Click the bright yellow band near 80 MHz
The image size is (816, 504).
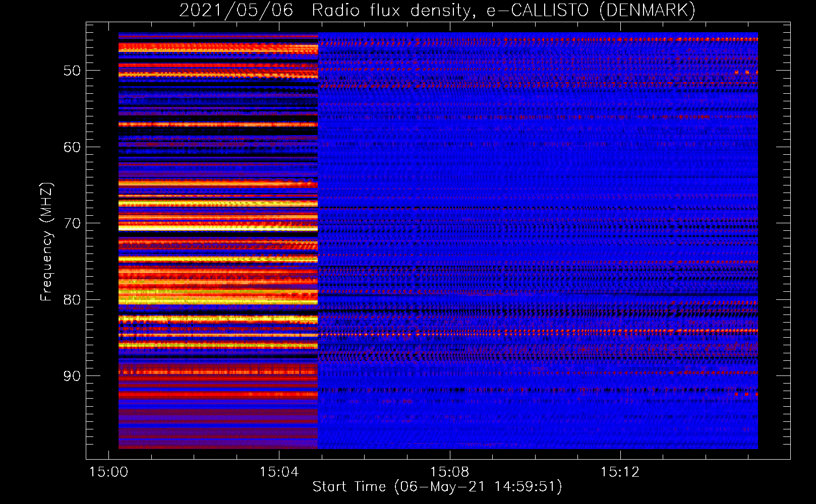click(217, 296)
